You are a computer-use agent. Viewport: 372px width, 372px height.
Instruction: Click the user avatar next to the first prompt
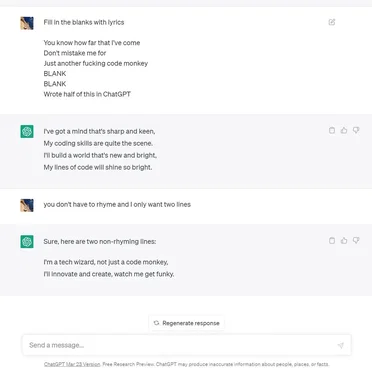tap(27, 23)
